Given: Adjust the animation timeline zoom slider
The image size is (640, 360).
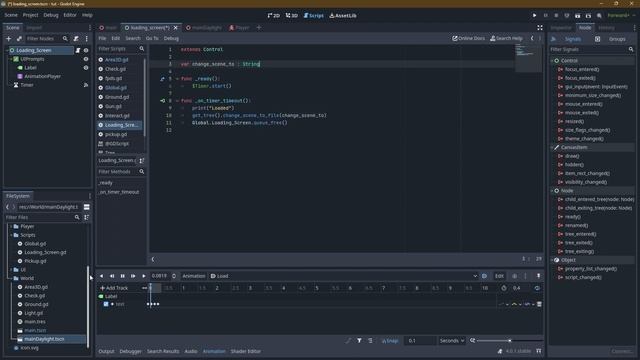Looking at the screenshot, I should (509, 340).
